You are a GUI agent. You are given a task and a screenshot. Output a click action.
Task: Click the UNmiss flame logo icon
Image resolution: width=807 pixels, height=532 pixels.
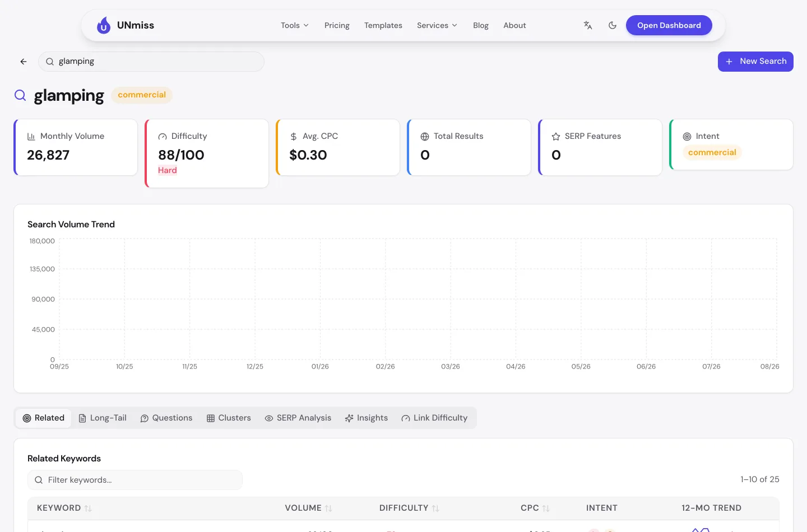click(104, 25)
